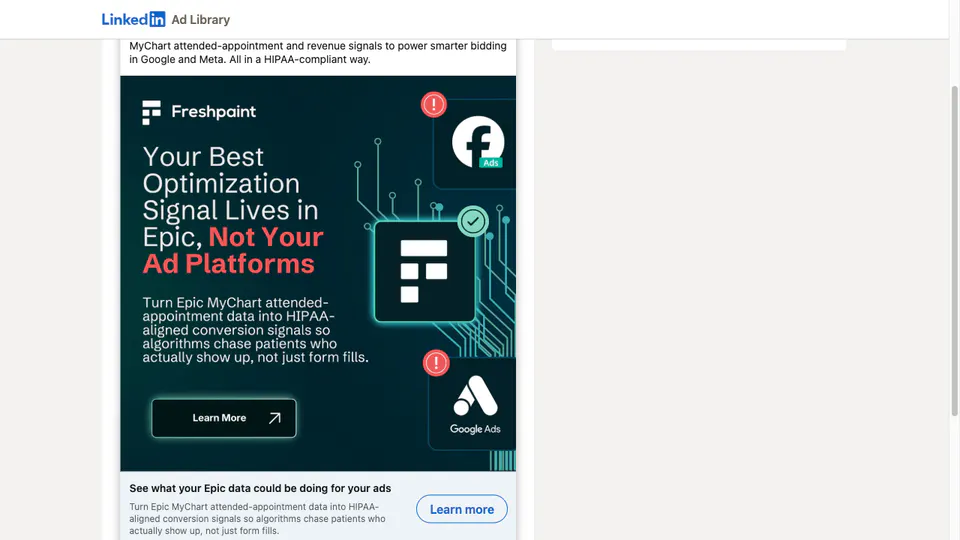Viewport: 960px width, 540px height.
Task: Click the Facebook Ads icon in ad image
Action: (x=478, y=142)
